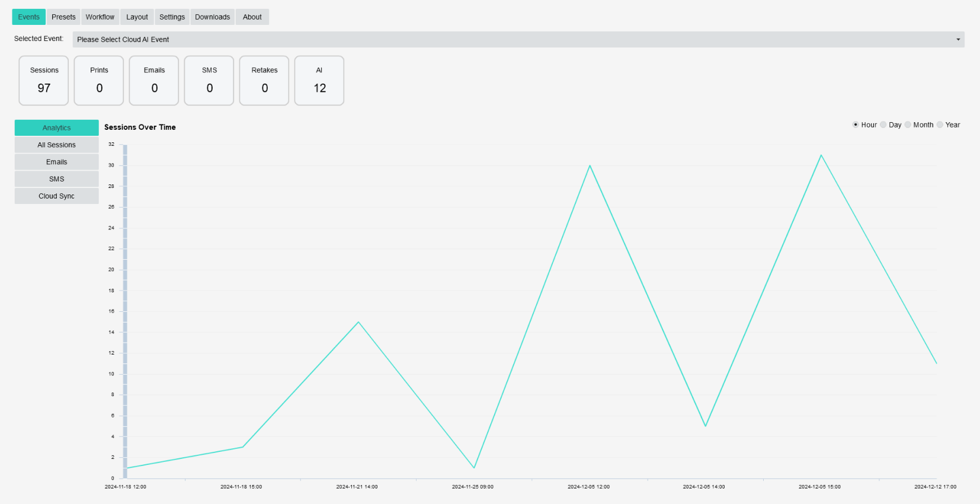Open the About tab

252,17
